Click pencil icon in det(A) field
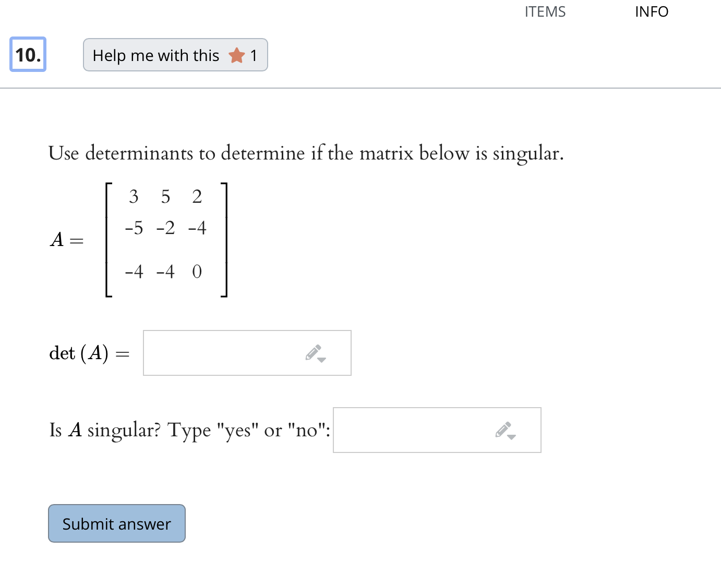The width and height of the screenshot is (721, 588). coord(314,352)
